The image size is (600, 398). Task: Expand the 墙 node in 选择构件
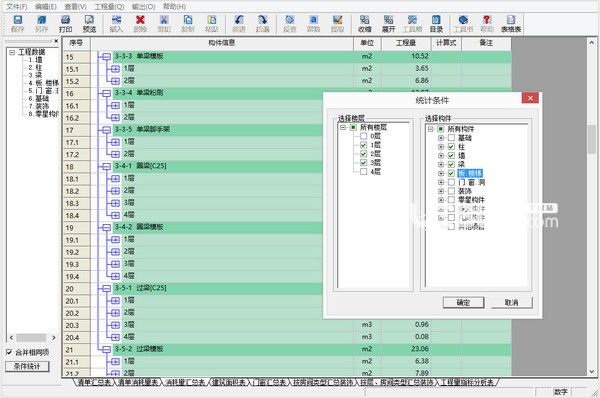[441, 155]
